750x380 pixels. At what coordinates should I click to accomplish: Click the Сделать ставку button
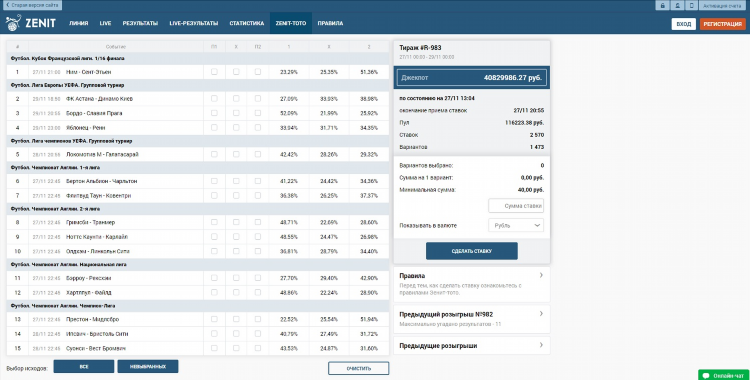[x=472, y=251]
